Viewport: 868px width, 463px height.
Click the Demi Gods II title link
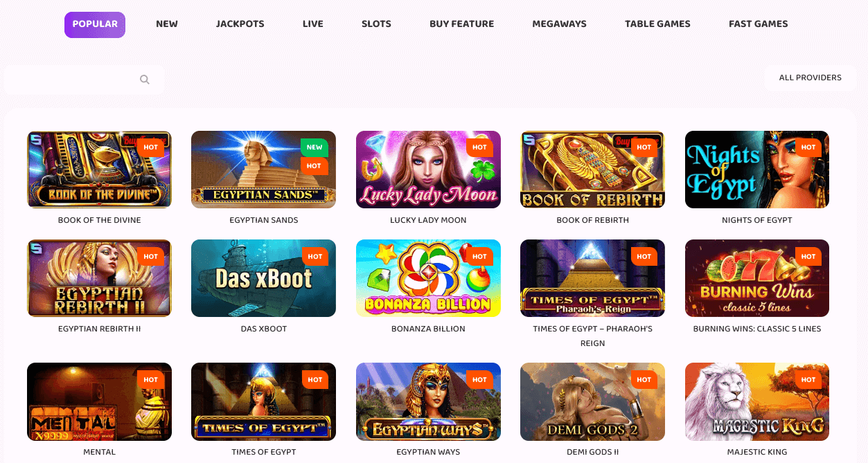point(592,452)
